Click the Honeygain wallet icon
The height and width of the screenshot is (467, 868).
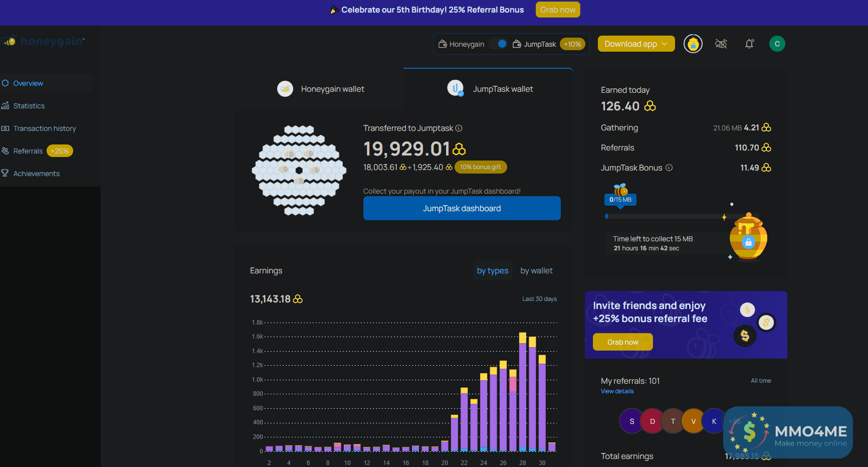click(285, 89)
